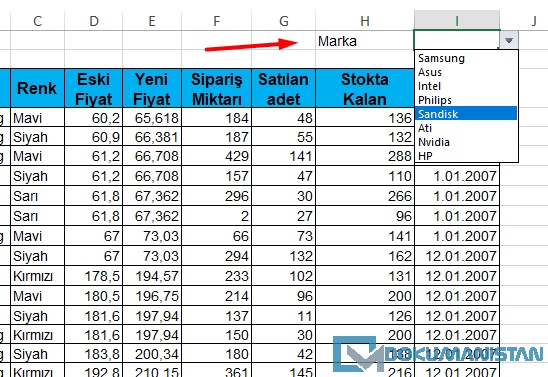
Task: Click cell with value 194,57
Action: 152,276
